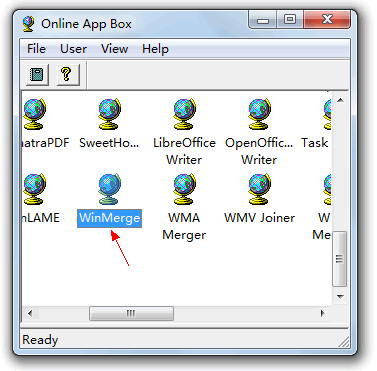The height and width of the screenshot is (371, 377).
Task: Click the WMV Joiner label
Action: click(259, 218)
